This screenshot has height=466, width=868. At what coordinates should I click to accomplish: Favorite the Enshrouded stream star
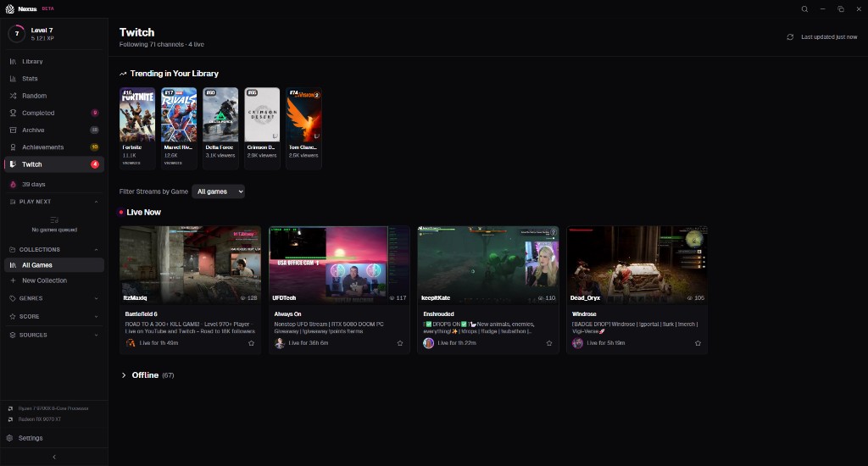coord(549,343)
